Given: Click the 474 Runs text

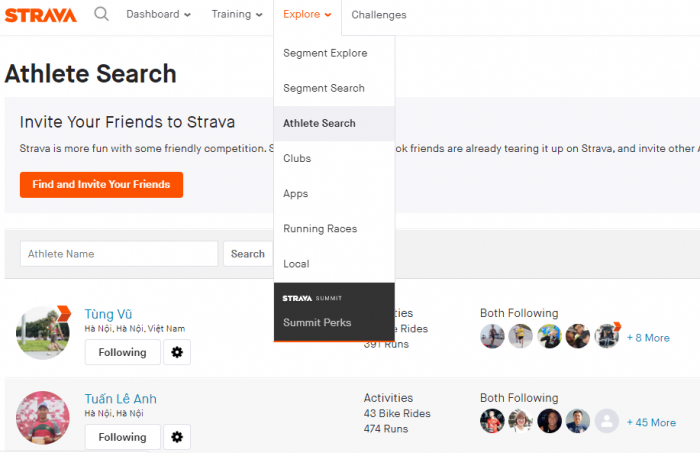Looking at the screenshot, I should [x=386, y=429].
